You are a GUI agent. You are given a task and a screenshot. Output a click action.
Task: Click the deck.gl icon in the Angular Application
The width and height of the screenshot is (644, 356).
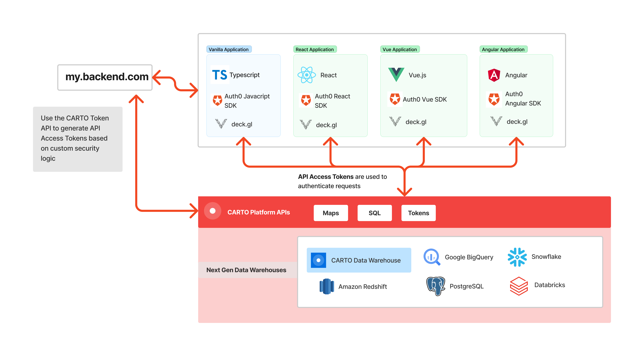[x=496, y=121]
